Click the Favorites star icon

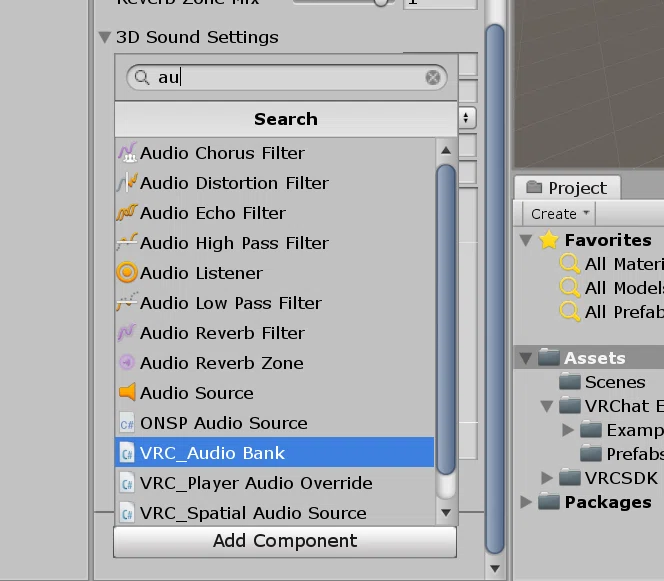(549, 240)
